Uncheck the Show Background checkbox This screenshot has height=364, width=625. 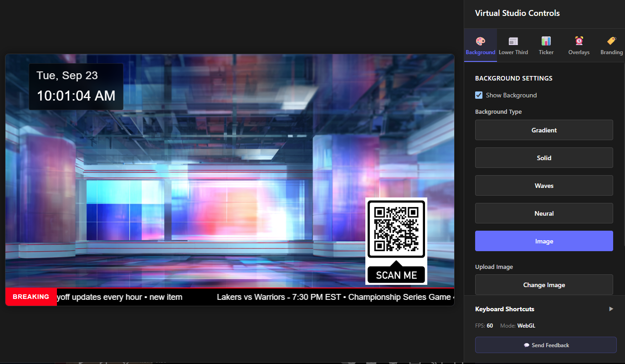point(479,95)
